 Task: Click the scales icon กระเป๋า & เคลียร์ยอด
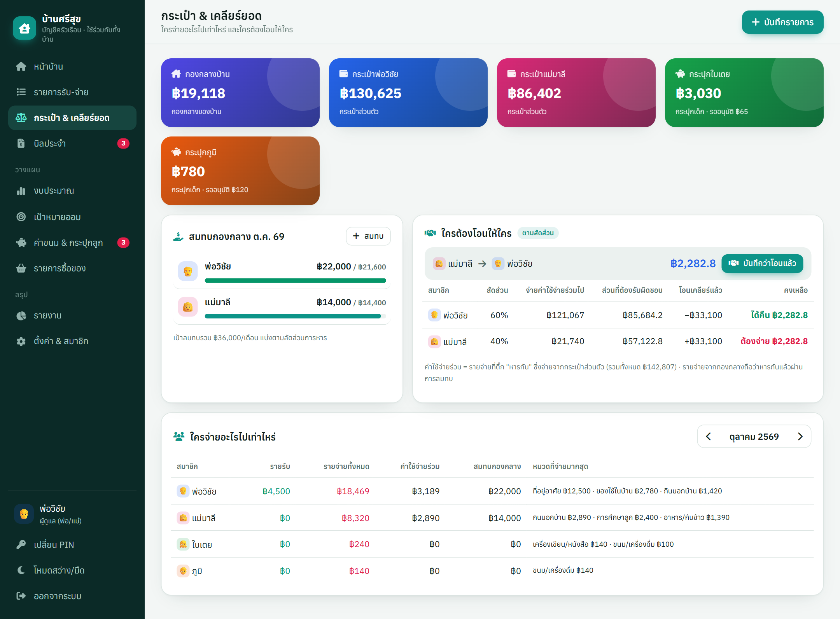point(21,118)
